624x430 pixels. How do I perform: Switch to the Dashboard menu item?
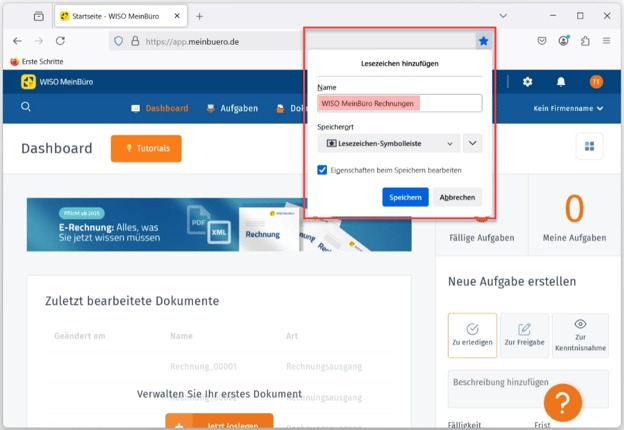pyautogui.click(x=160, y=108)
